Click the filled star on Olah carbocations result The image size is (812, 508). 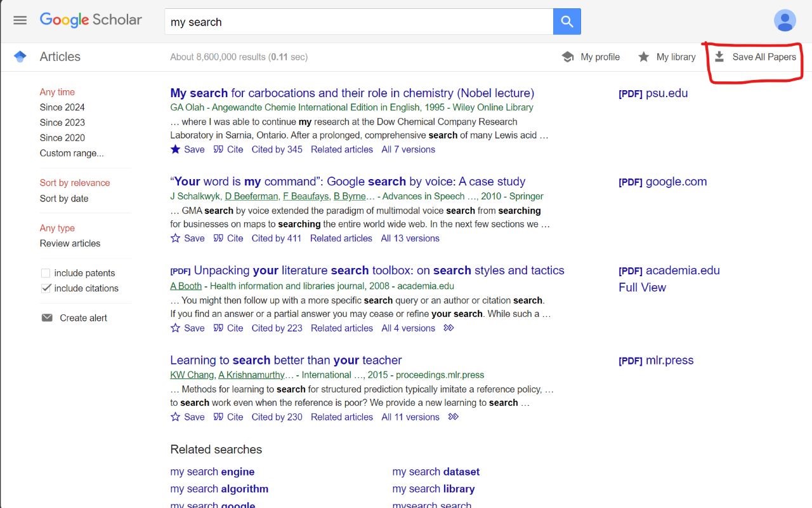(x=176, y=149)
